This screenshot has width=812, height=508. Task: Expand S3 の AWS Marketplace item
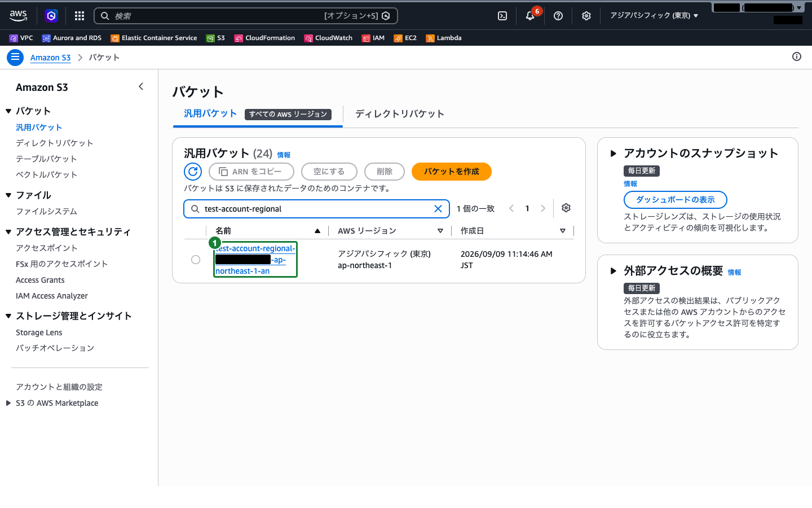(8, 403)
